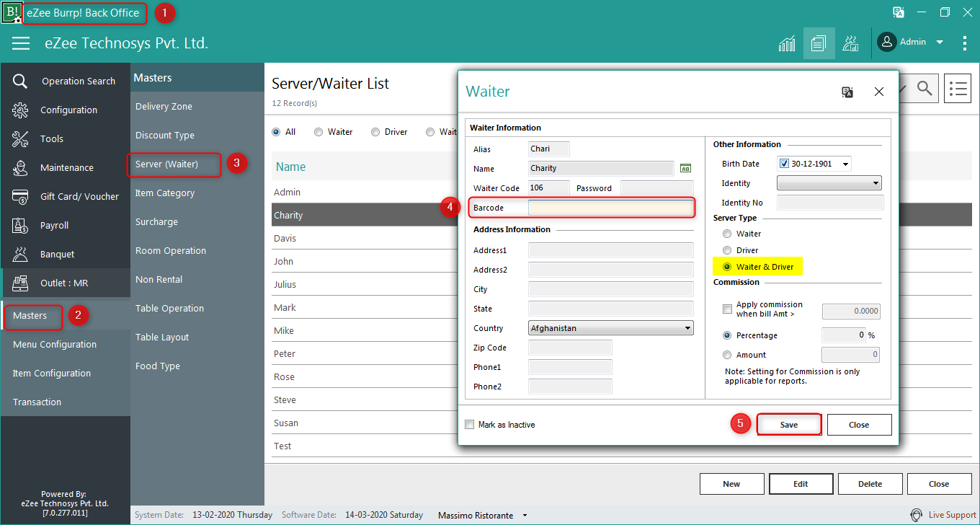The width and height of the screenshot is (980, 525).
Task: Click the eZee Burrp app logo icon
Action: pyautogui.click(x=12, y=13)
